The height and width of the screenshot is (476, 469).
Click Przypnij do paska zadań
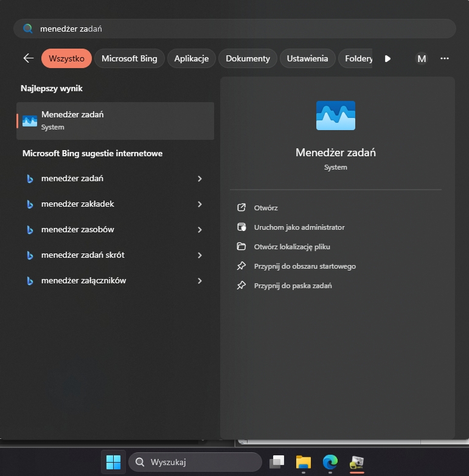pyautogui.click(x=293, y=286)
